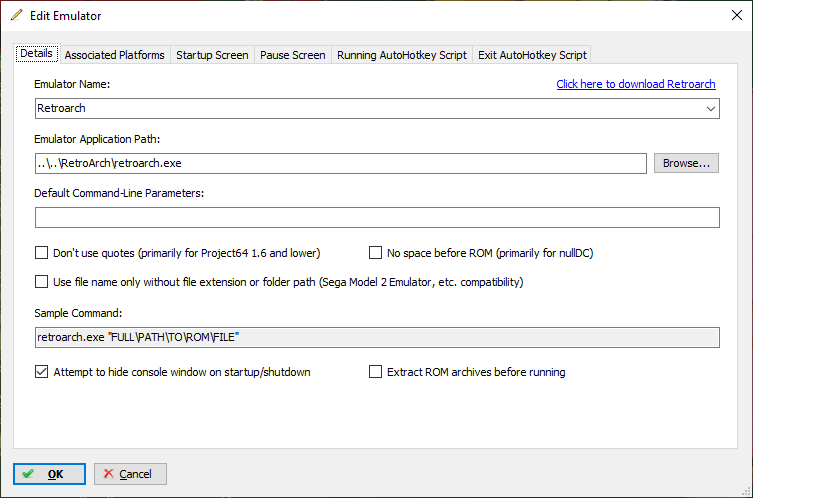
Task: Click the Cancel button
Action: pyautogui.click(x=130, y=474)
